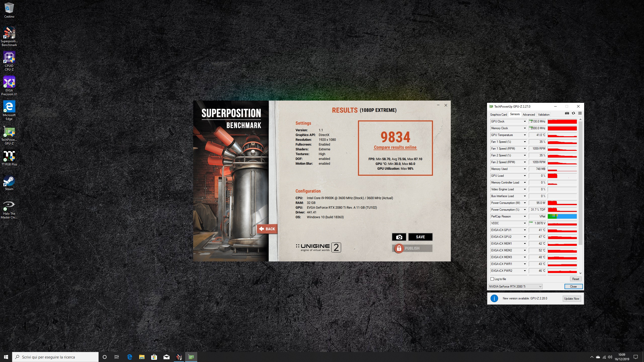
Task: Click GPU-Z refresh icon
Action: click(x=573, y=113)
